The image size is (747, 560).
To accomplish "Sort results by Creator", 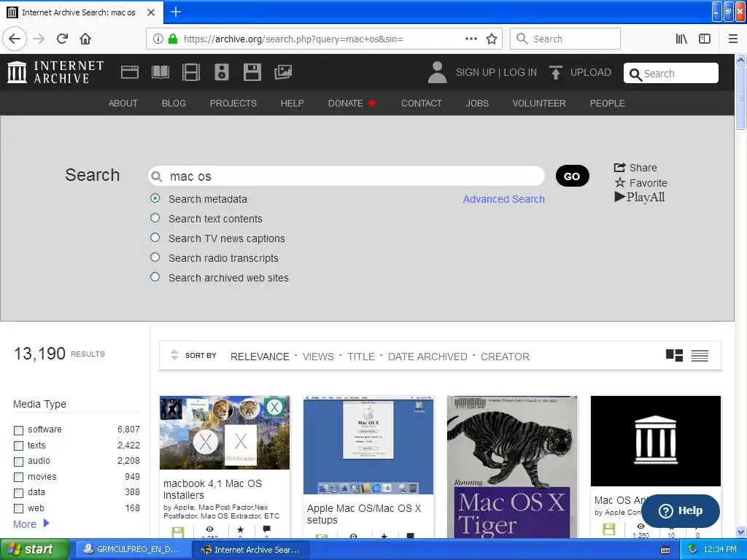I will 505,357.
